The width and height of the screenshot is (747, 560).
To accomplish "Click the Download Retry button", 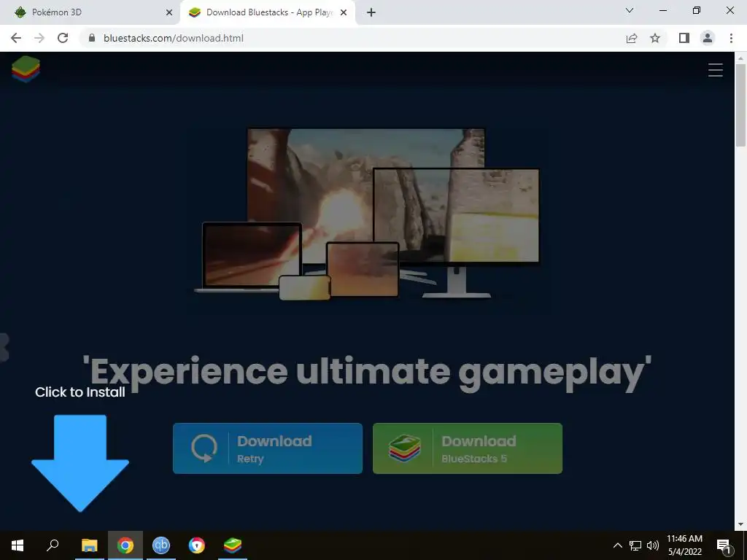I will point(267,448).
